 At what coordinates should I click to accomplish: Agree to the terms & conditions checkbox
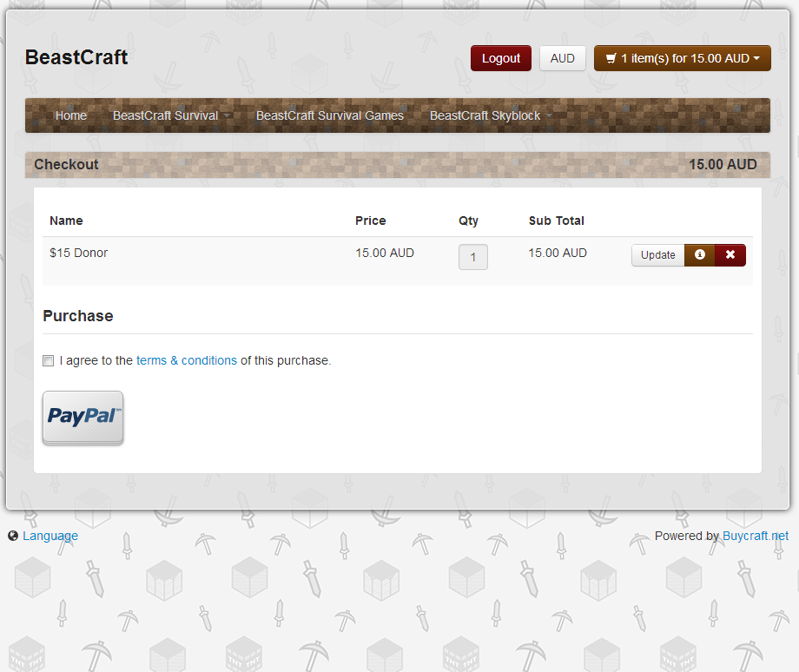[49, 360]
